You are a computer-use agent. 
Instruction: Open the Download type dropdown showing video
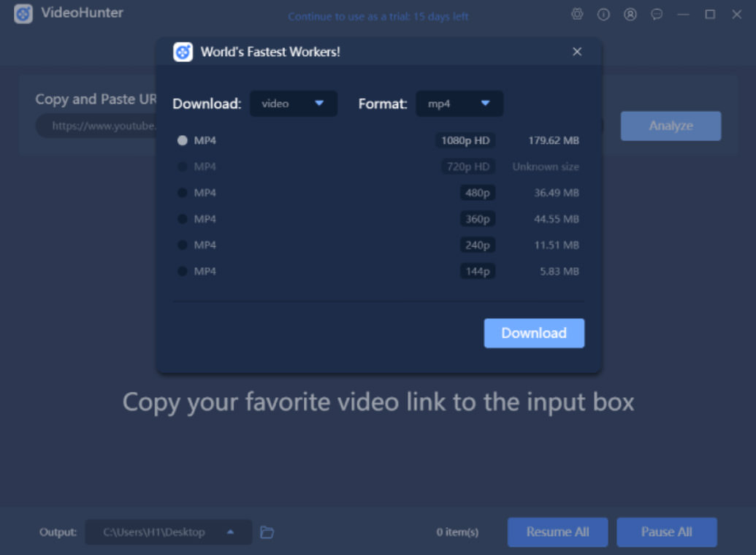tap(293, 104)
